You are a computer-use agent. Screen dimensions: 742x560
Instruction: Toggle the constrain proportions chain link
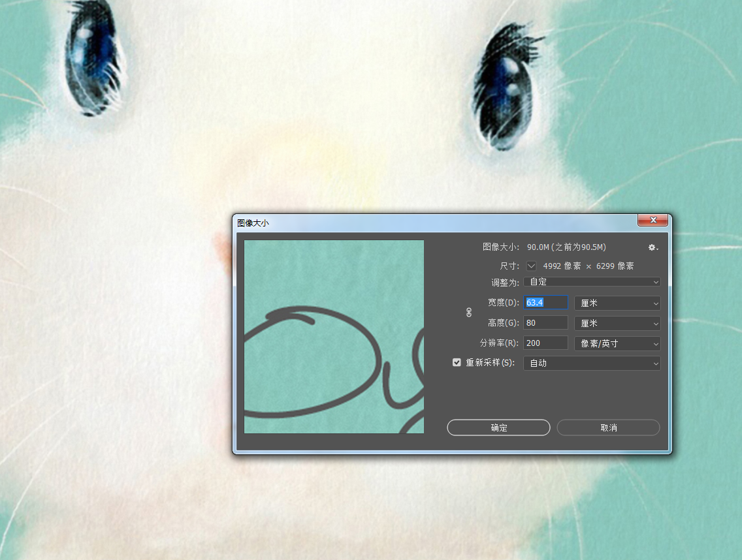[469, 313]
